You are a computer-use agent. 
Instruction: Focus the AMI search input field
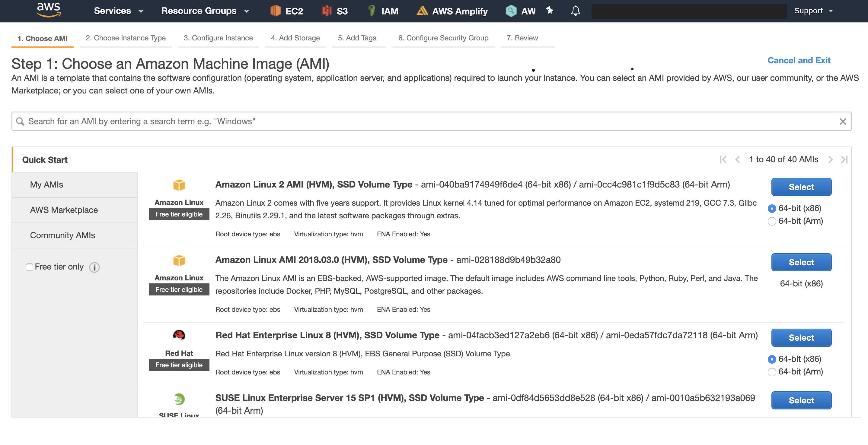point(431,121)
